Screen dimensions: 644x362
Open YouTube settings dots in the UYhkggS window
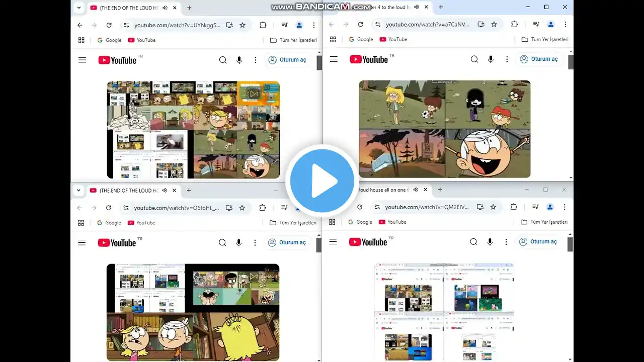click(x=255, y=60)
